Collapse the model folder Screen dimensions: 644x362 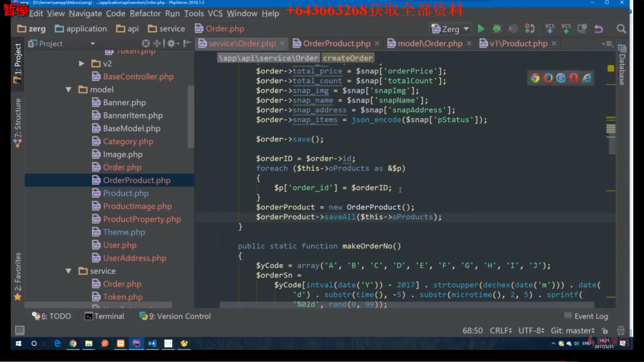tap(68, 89)
